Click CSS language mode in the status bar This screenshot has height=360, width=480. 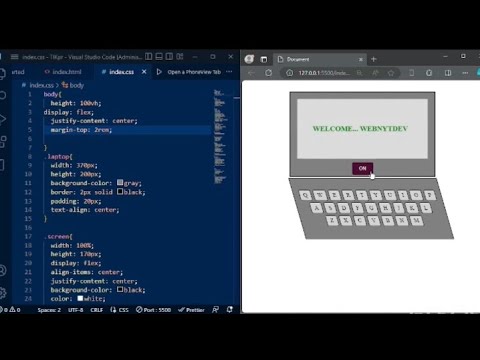click(x=119, y=310)
